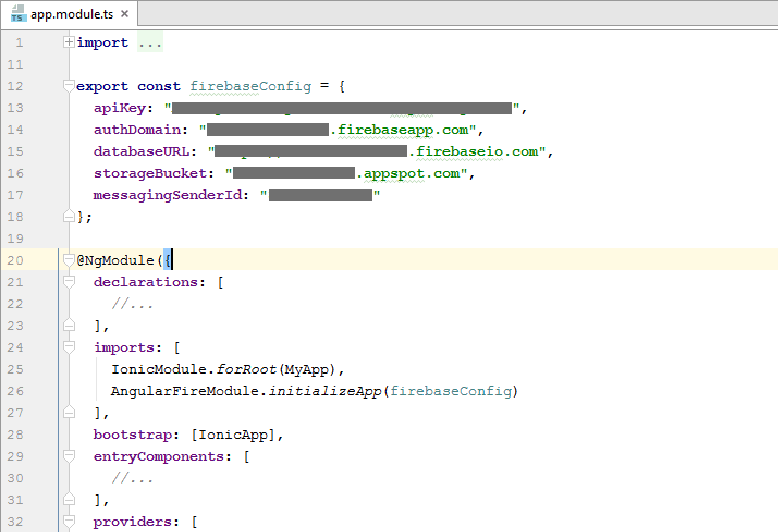Click the 'bootstrap' property
This screenshot has width=778, height=532.
click(133, 435)
